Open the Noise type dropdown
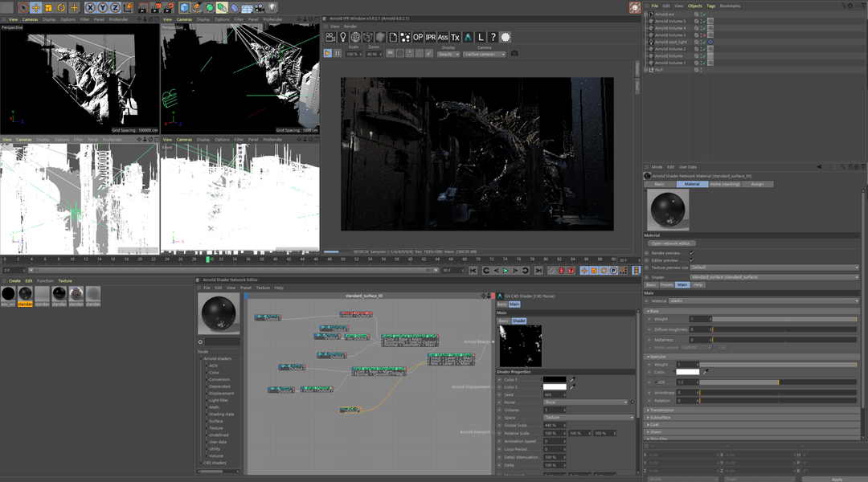 point(586,402)
